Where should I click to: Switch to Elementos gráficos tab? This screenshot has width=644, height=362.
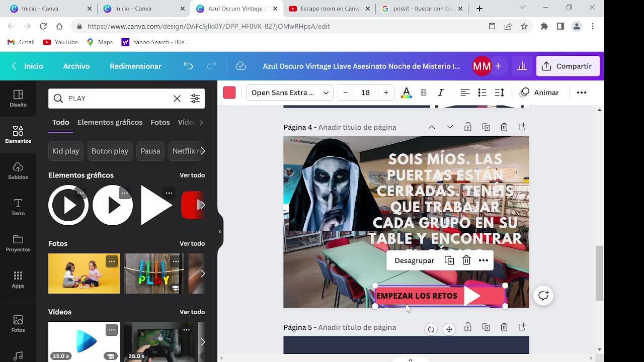click(x=110, y=122)
